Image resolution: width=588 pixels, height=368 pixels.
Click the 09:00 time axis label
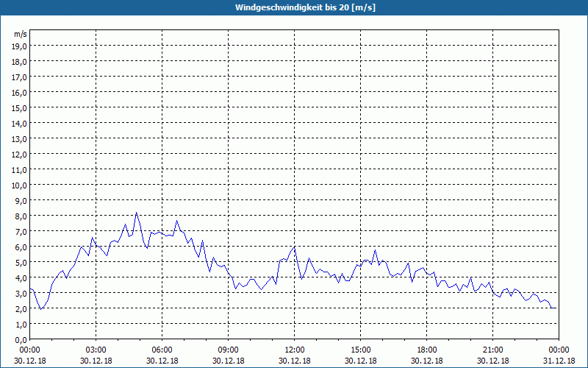[x=229, y=350]
